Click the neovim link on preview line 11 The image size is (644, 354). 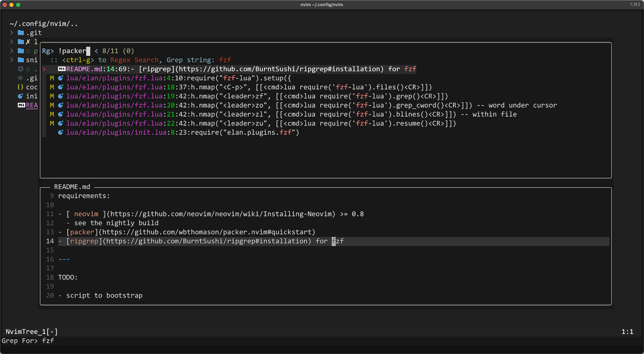tap(86, 214)
